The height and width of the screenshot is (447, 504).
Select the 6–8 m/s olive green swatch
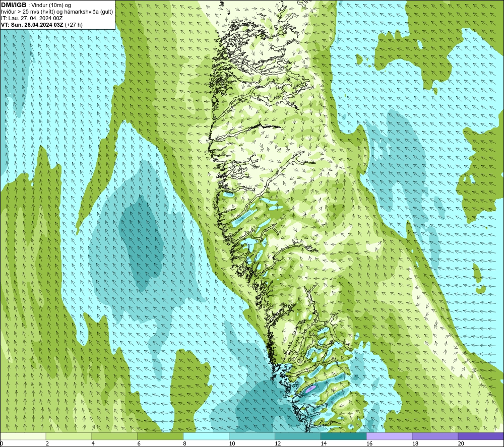(160, 436)
